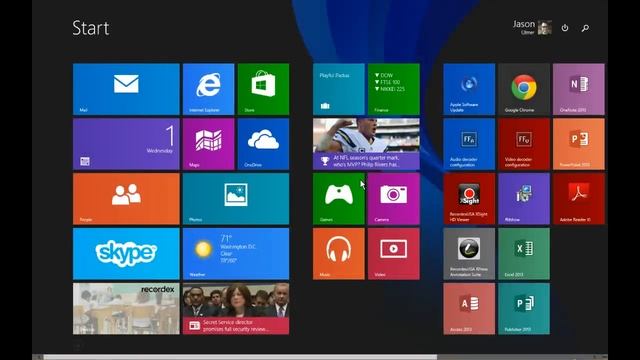Open the Desktop tile with recordex wallpaper
Screen dimensions: 640x360
[126, 309]
